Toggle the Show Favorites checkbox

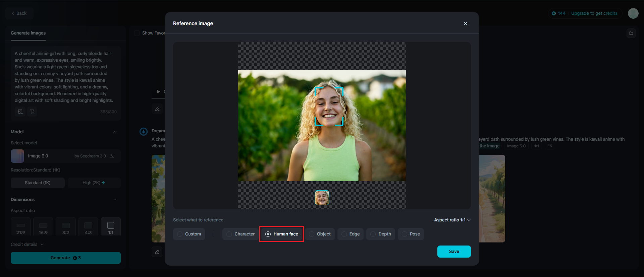pos(137,33)
